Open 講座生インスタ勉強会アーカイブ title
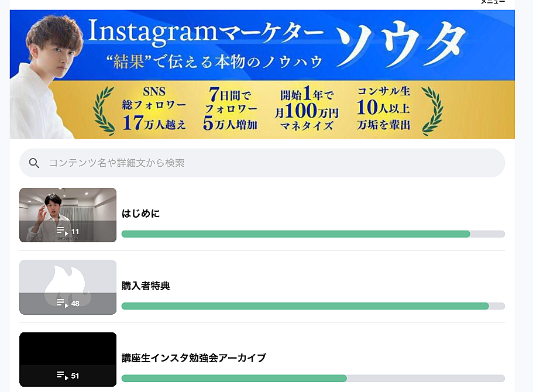The width and height of the screenshot is (533, 392). (194, 358)
